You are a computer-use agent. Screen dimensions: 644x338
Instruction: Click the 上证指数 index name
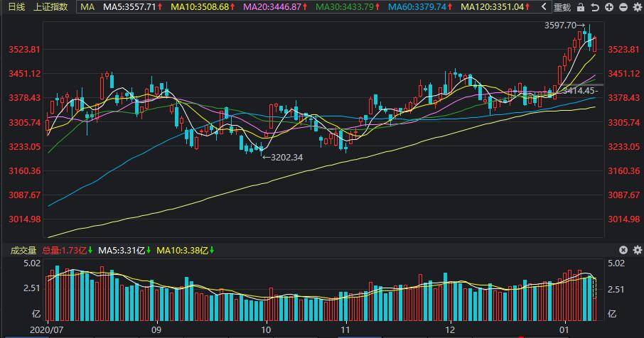point(51,7)
